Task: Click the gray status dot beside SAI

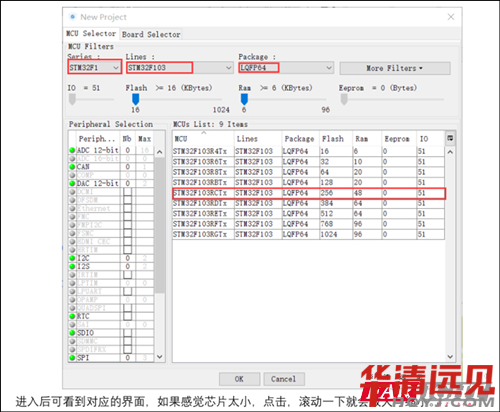Action: 72,324
